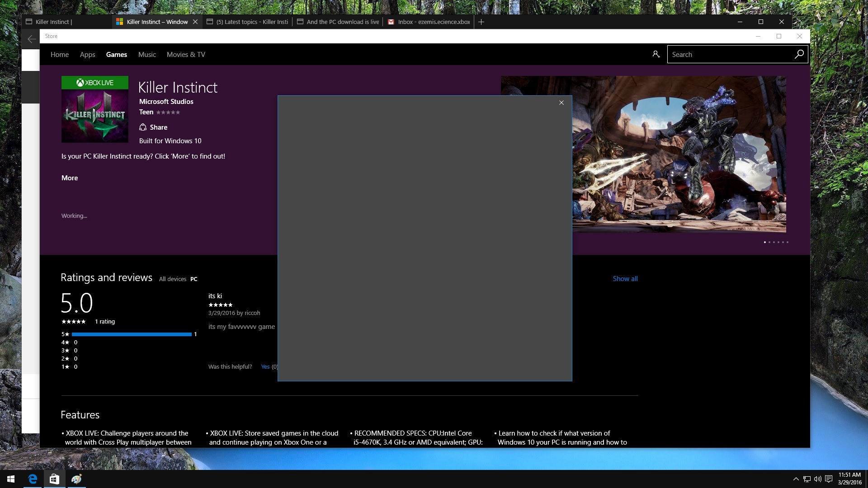Filter reviews by PC
The height and width of the screenshot is (488, 868).
pyautogui.click(x=193, y=279)
